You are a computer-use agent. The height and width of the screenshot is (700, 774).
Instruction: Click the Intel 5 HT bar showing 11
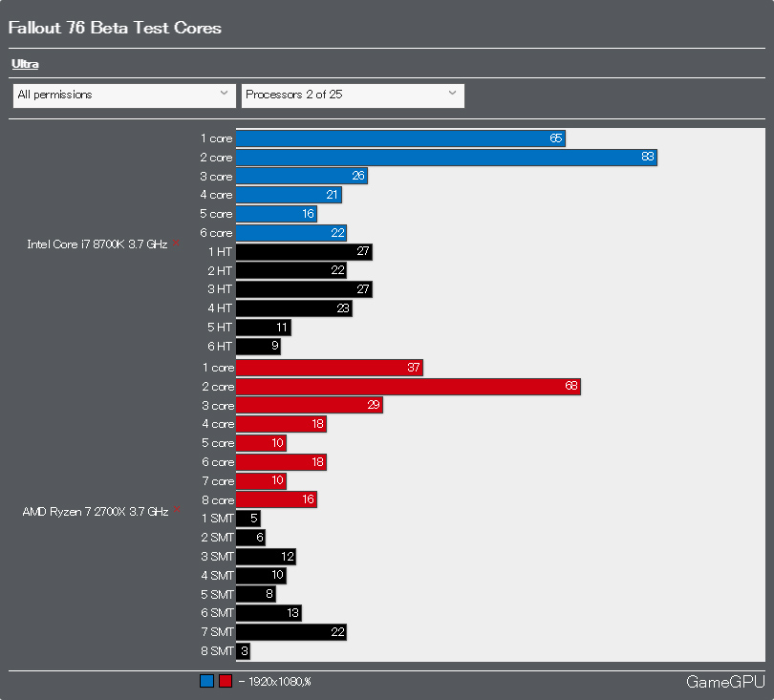coord(264,328)
